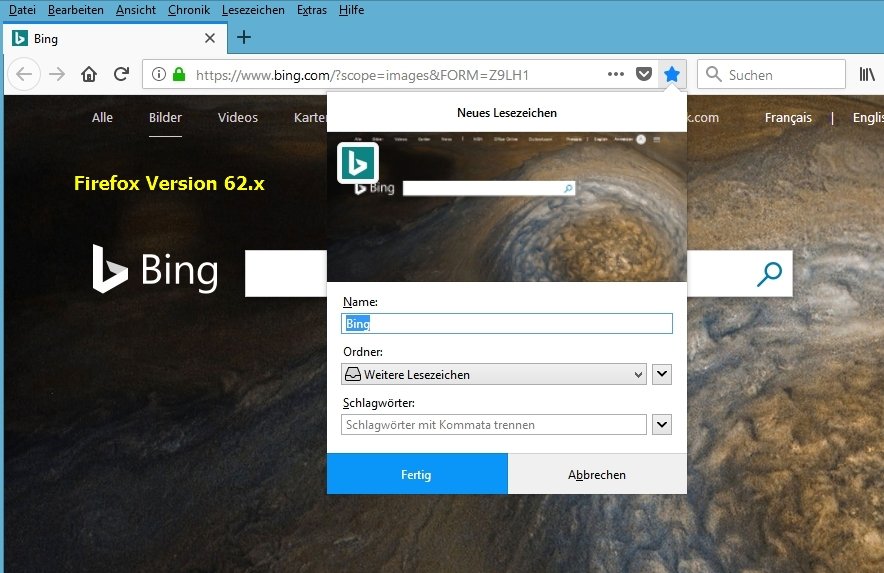Open the Videos link on Bing
Screen dimensions: 884x573
click(x=238, y=117)
